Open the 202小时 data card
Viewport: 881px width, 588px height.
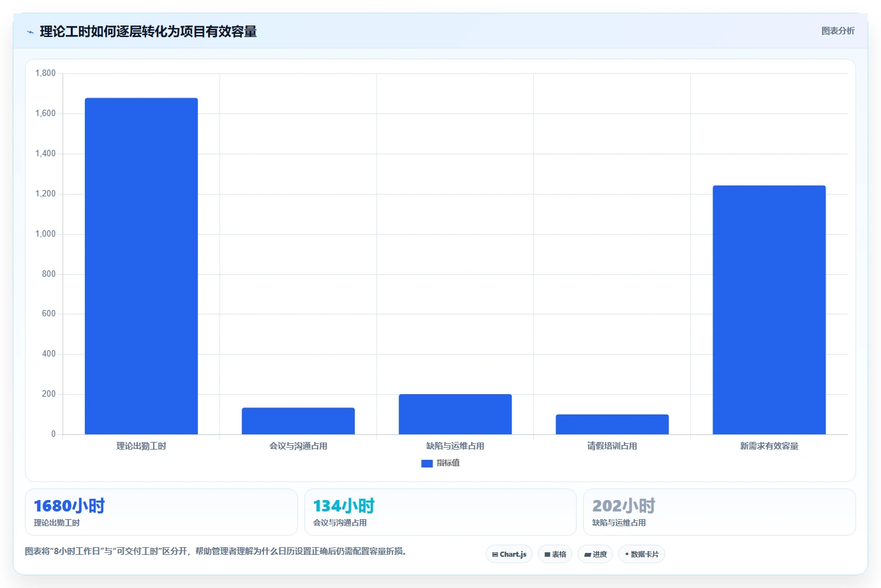tap(720, 512)
